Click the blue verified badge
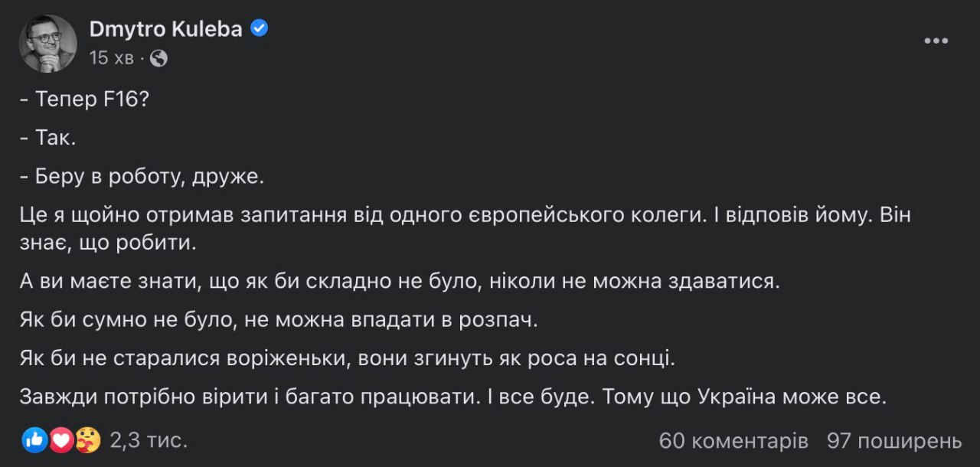 [x=260, y=29]
